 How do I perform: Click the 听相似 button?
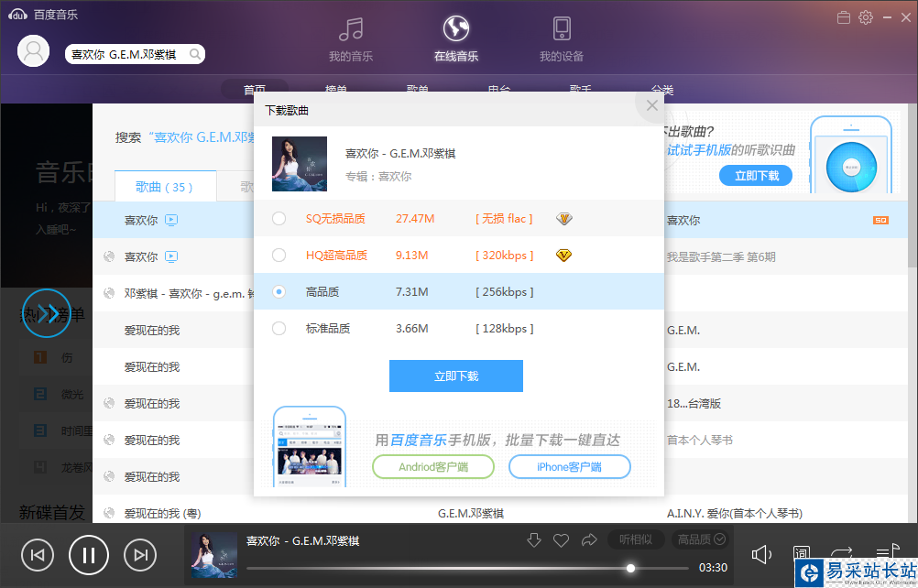[636, 539]
